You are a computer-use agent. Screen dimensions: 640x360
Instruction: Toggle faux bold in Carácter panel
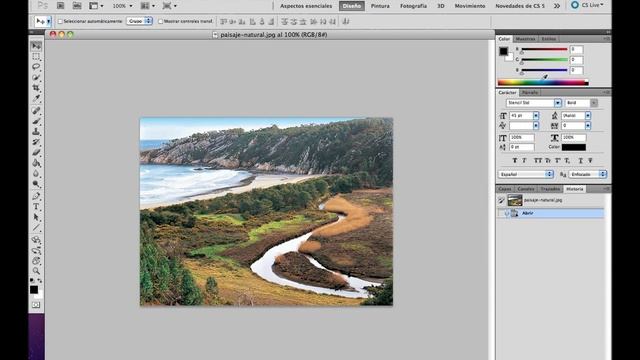(515, 160)
